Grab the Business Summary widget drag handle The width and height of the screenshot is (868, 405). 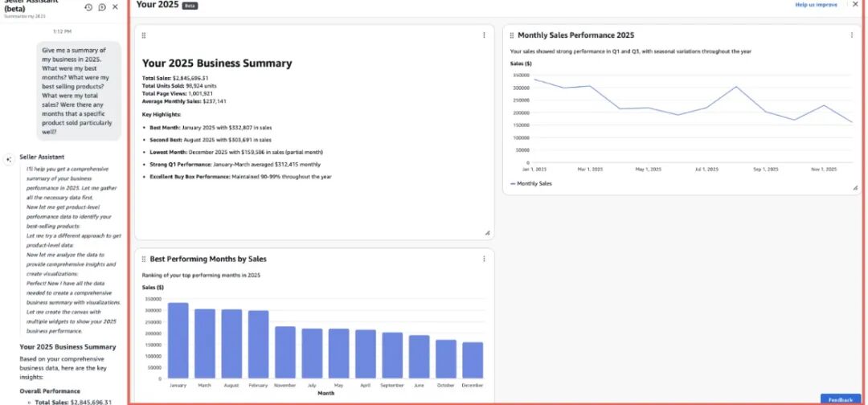(x=143, y=35)
